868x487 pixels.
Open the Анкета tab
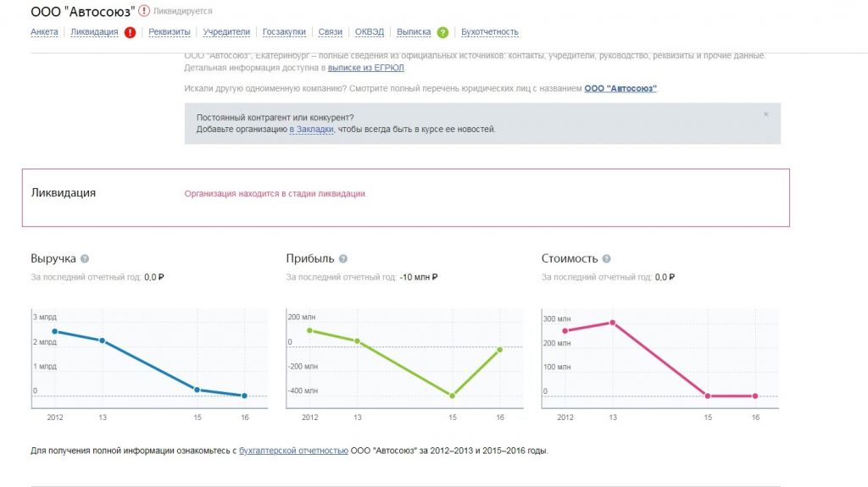coord(44,32)
